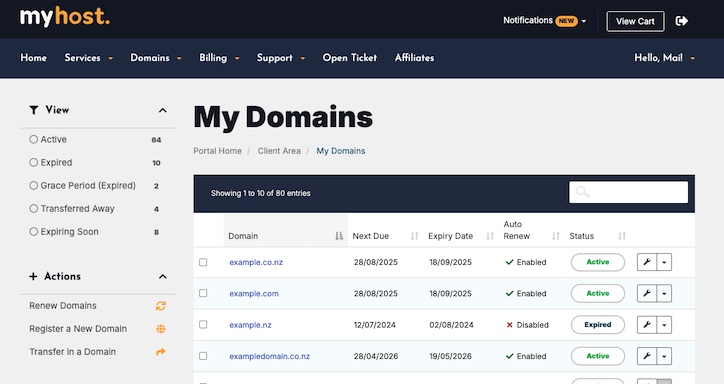724x384 pixels.
Task: Click the wrench icon for example.co.nz
Action: click(x=647, y=262)
